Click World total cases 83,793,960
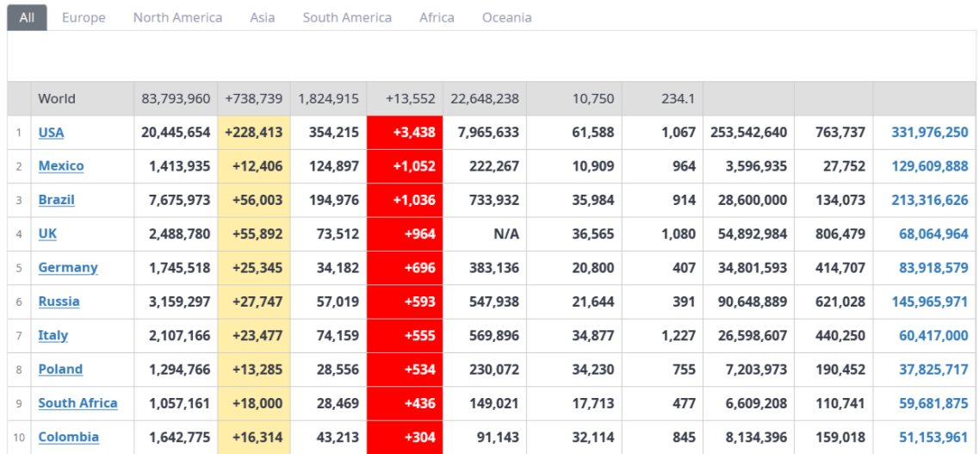Image resolution: width=980 pixels, height=454 pixels. coord(177,99)
